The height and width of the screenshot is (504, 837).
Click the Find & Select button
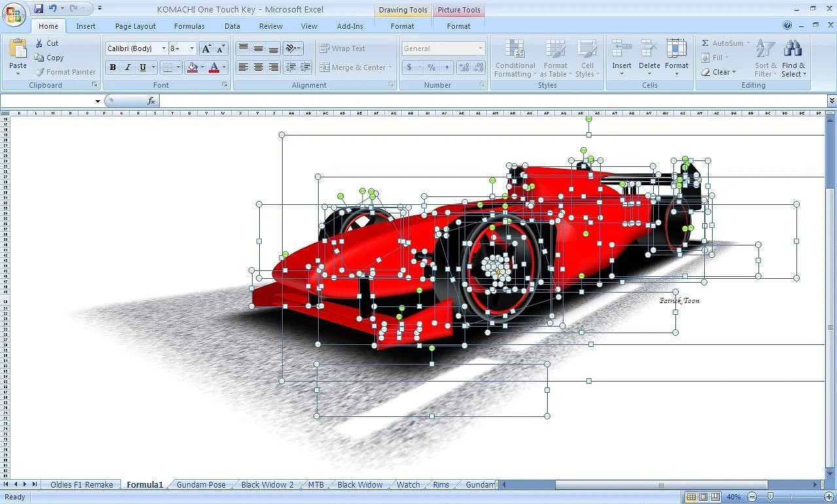[793, 59]
